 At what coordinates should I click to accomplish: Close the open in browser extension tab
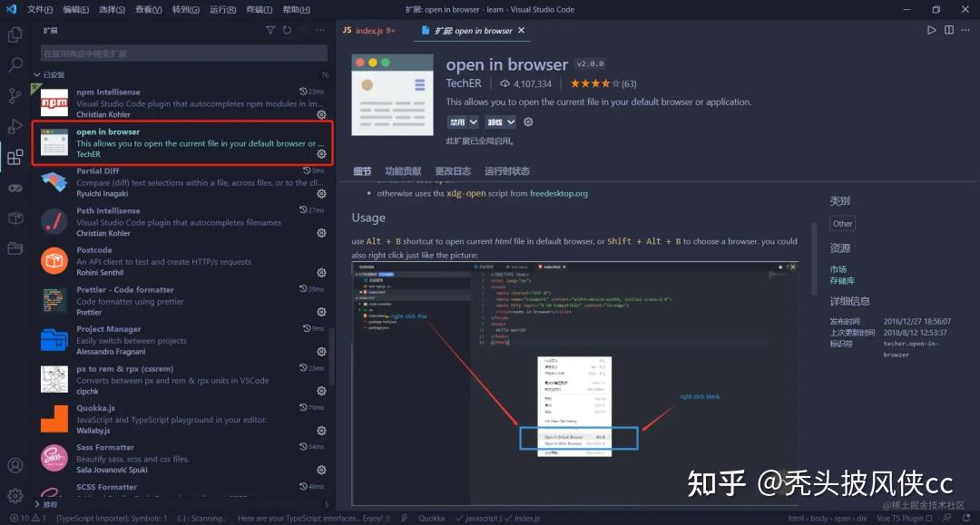tap(521, 30)
